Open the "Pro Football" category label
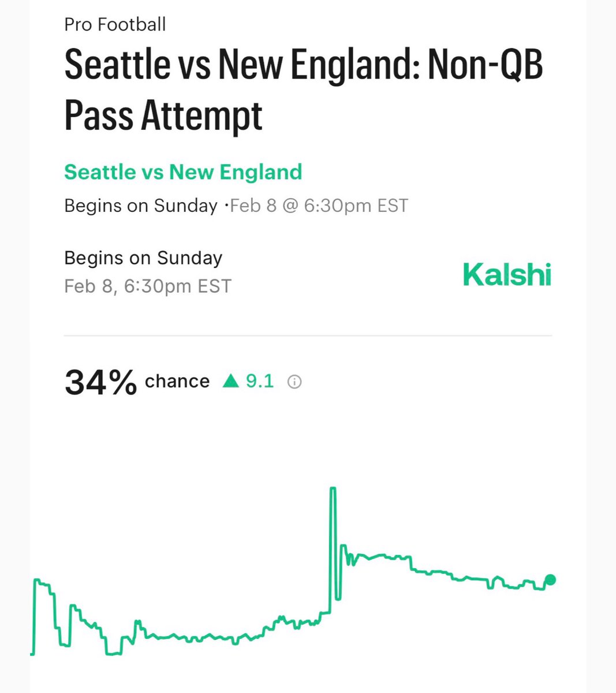This screenshot has height=693, width=616. (115, 24)
